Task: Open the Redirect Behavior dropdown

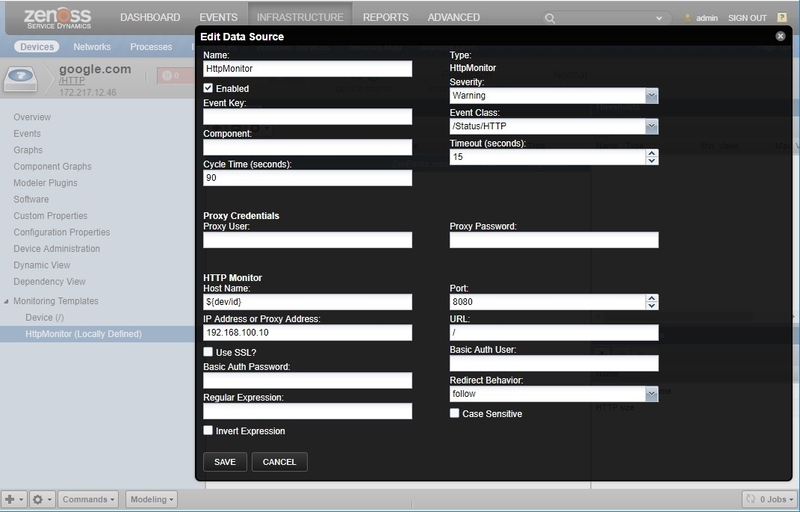Action: (x=651, y=394)
